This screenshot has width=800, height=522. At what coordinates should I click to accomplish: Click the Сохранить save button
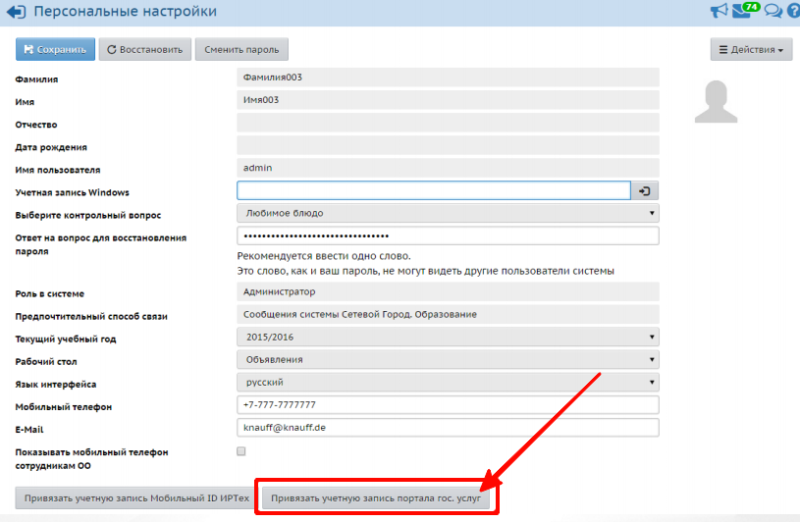(55, 49)
